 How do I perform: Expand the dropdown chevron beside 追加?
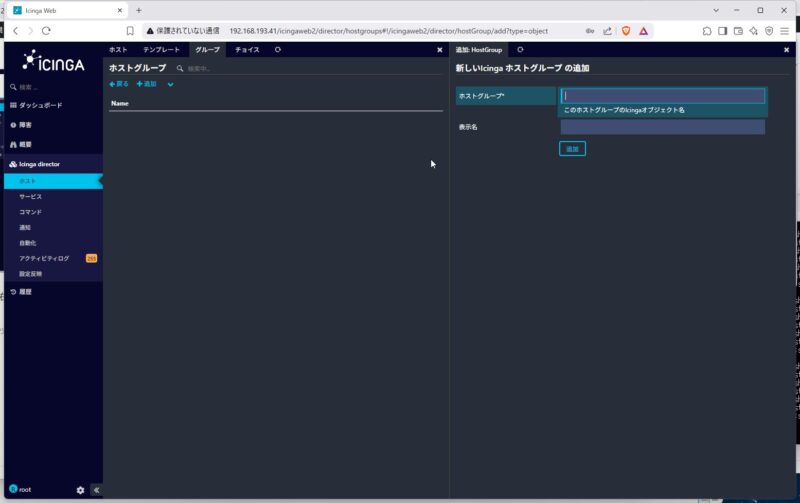pos(170,85)
